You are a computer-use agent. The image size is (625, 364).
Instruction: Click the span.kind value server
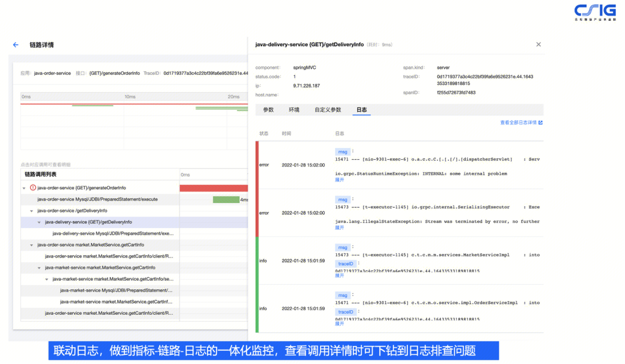tap(443, 68)
